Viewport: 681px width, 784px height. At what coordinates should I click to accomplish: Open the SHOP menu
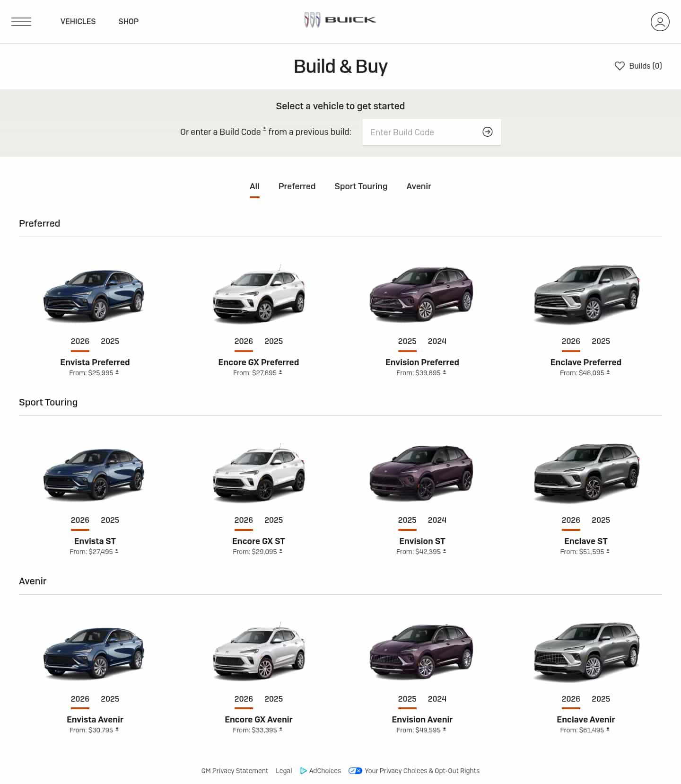[x=129, y=21]
